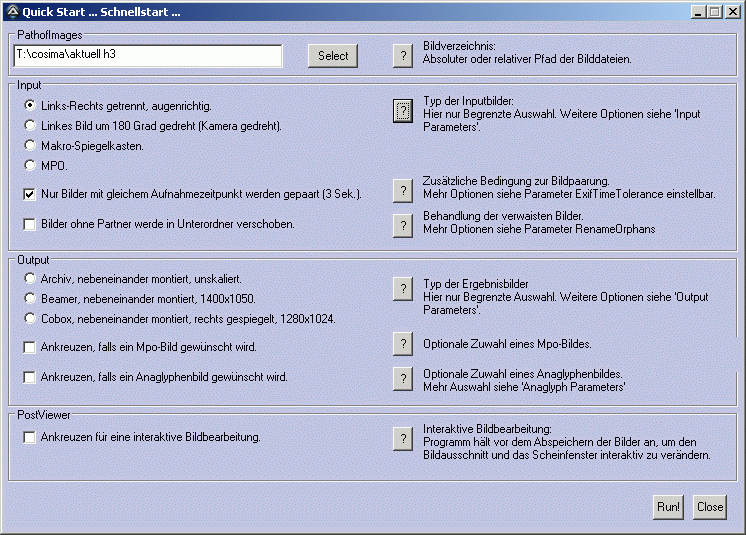This screenshot has width=746, height=535.
Task: Select Cobox 1280x1024 output option
Action: (30, 318)
